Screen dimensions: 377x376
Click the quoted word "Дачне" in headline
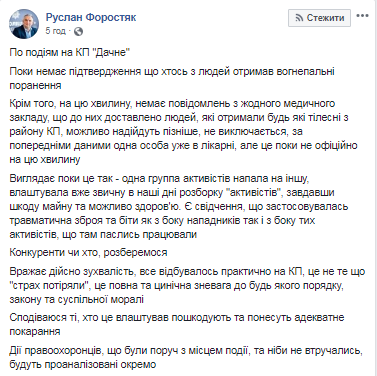click(x=111, y=52)
